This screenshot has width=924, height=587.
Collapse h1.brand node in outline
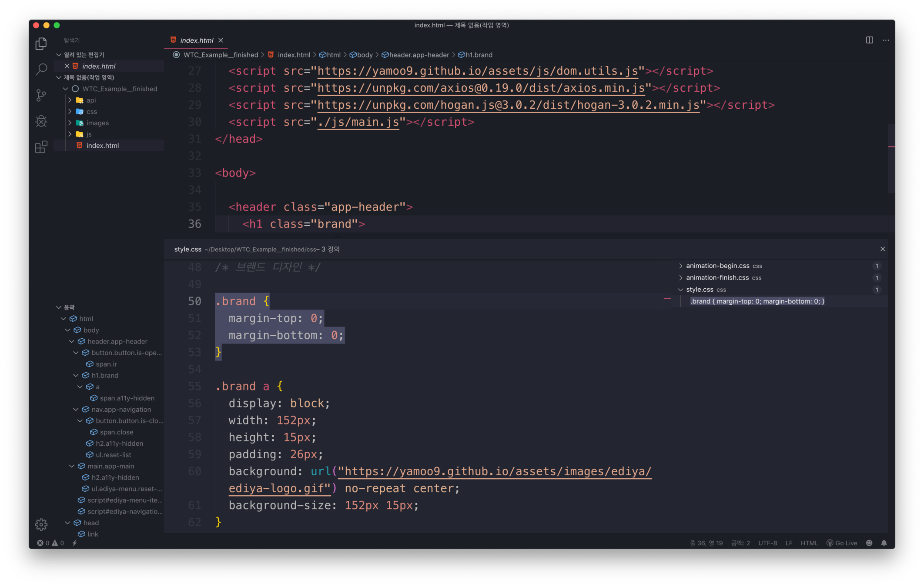pos(76,375)
